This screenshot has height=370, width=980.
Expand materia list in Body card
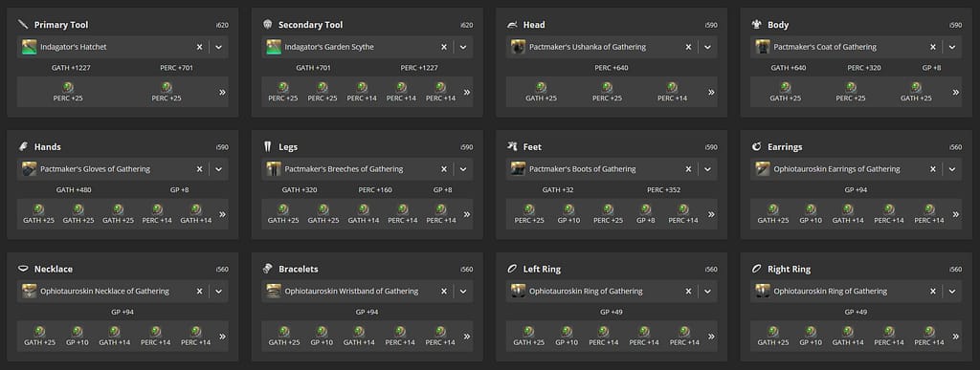click(x=955, y=93)
